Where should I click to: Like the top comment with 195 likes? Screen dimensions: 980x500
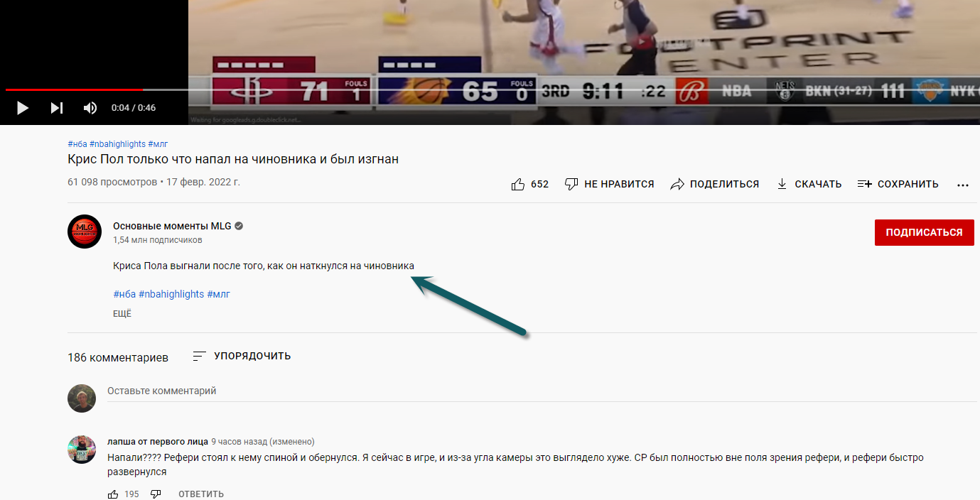(114, 494)
